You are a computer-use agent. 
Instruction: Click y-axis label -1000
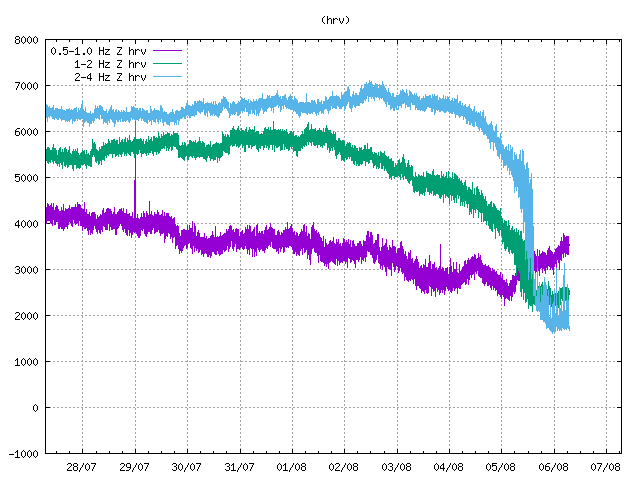[23, 454]
